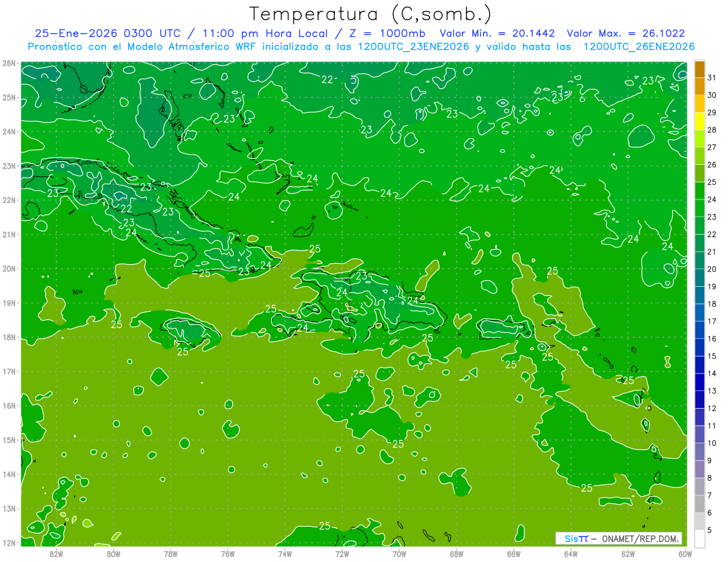Click the 7 label on the color scale
The height and width of the screenshot is (562, 728).
coord(709,495)
